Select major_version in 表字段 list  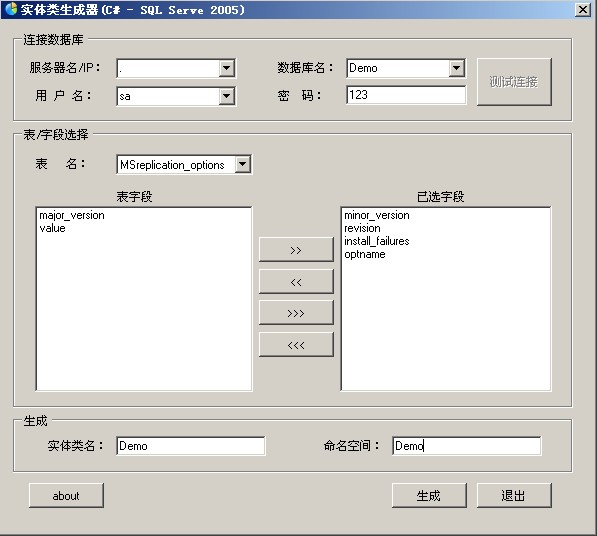72,215
